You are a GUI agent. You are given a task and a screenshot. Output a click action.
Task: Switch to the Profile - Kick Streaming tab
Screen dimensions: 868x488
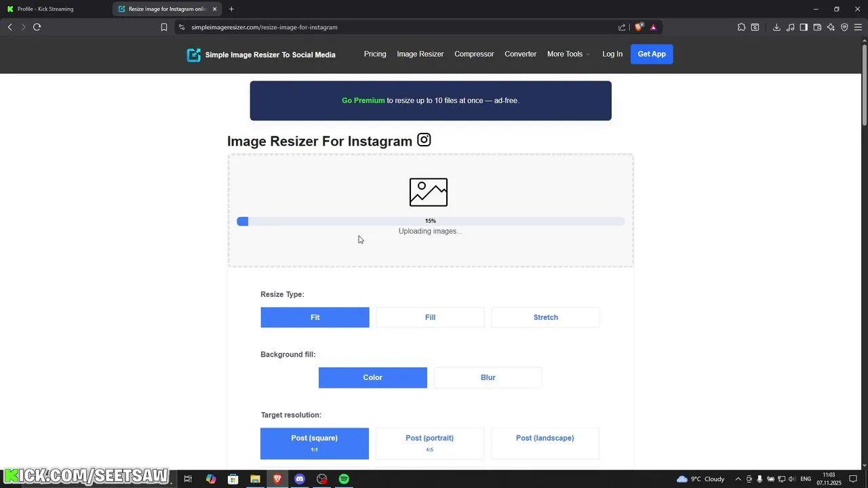click(x=56, y=9)
